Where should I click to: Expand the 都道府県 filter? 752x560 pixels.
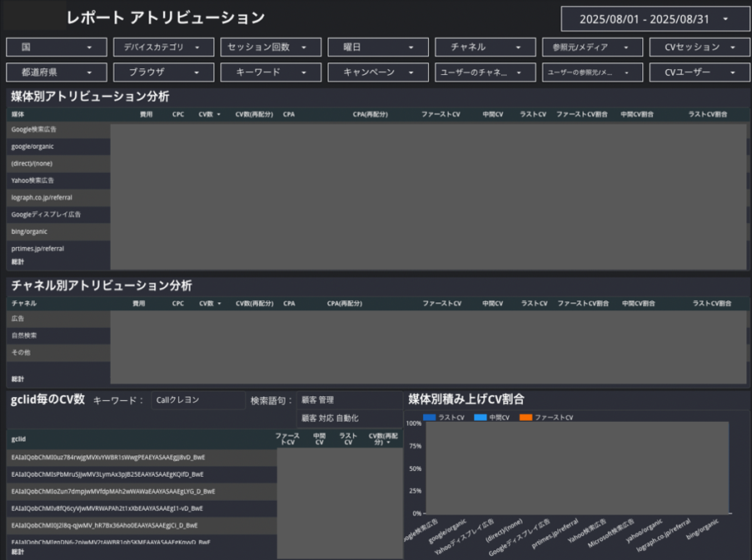click(56, 72)
